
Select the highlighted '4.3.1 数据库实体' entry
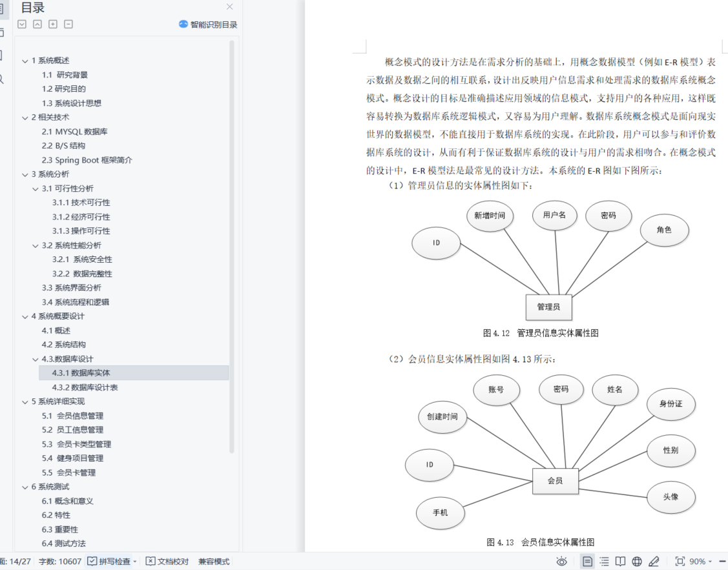[x=134, y=373]
